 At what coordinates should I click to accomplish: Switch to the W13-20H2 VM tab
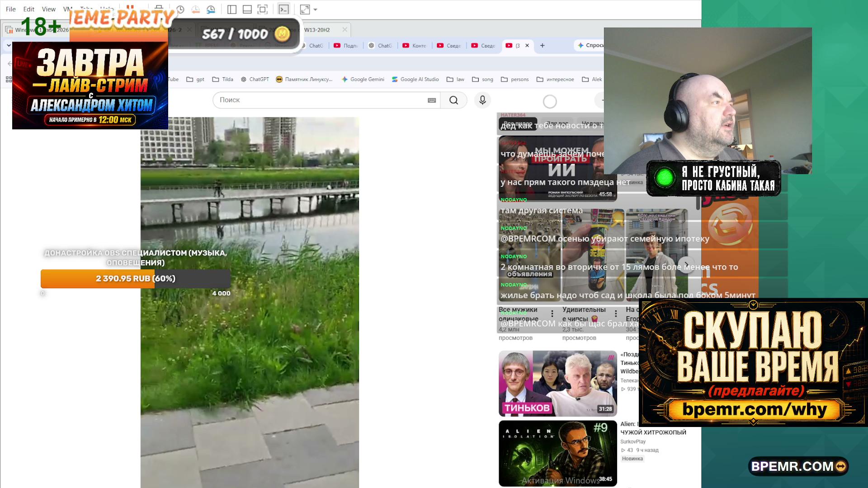click(317, 30)
